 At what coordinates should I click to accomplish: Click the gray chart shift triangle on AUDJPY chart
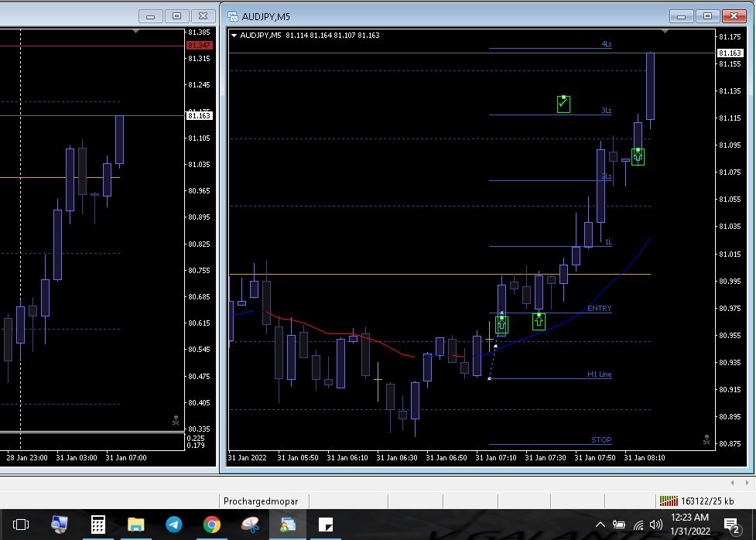665,32
